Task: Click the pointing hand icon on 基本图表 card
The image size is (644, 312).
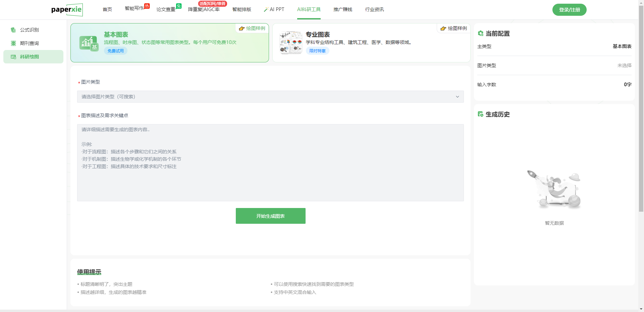Action: [x=241, y=29]
